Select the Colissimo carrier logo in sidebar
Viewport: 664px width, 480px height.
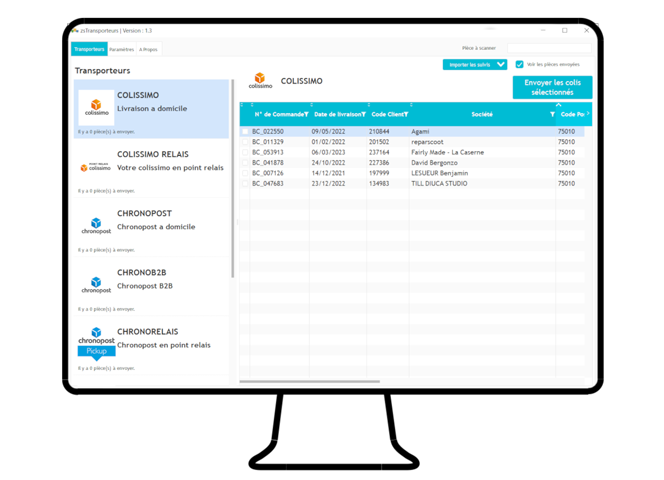96,106
